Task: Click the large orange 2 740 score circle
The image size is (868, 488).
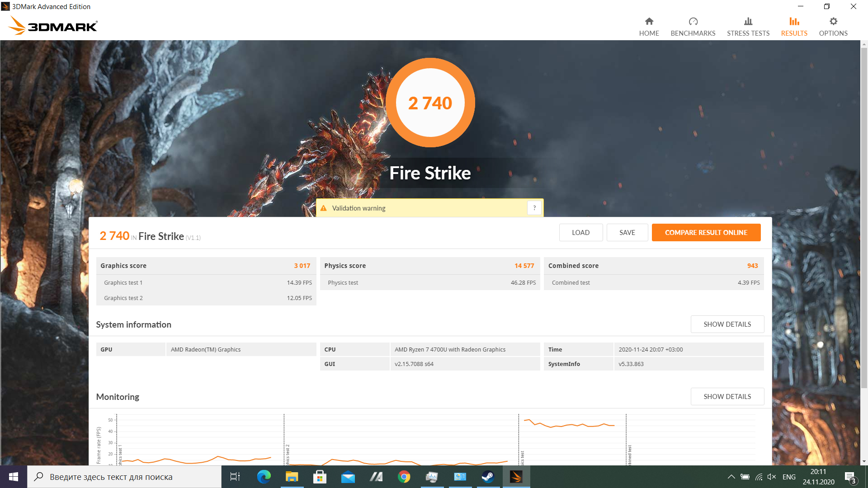Action: (430, 103)
